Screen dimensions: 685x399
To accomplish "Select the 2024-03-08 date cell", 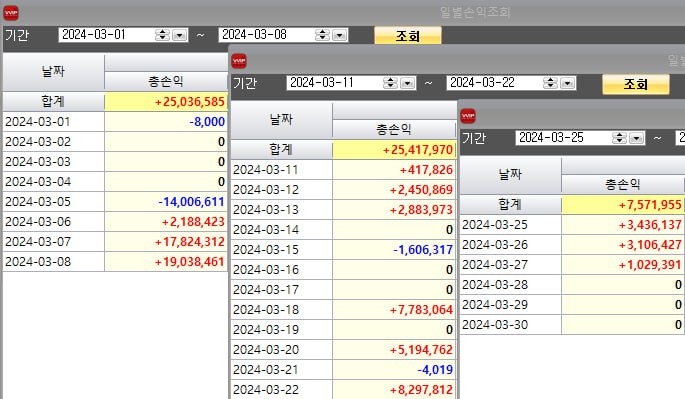I will click(x=53, y=262).
